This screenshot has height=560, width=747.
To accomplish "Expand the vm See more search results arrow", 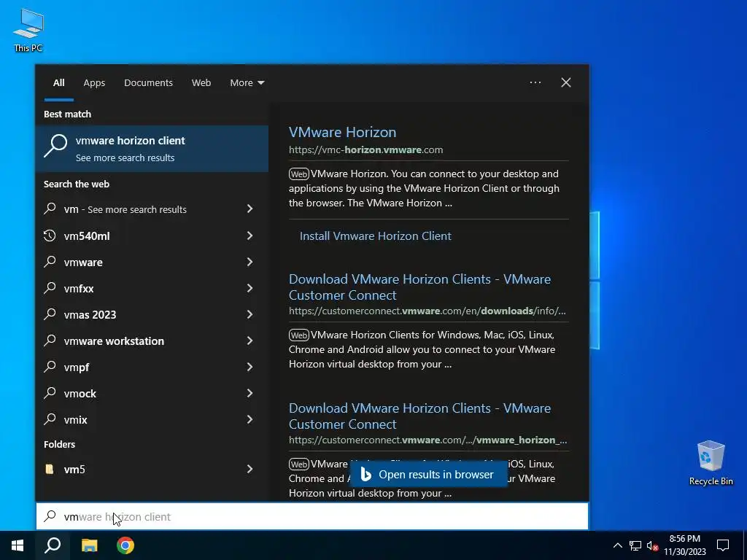I will point(249,209).
